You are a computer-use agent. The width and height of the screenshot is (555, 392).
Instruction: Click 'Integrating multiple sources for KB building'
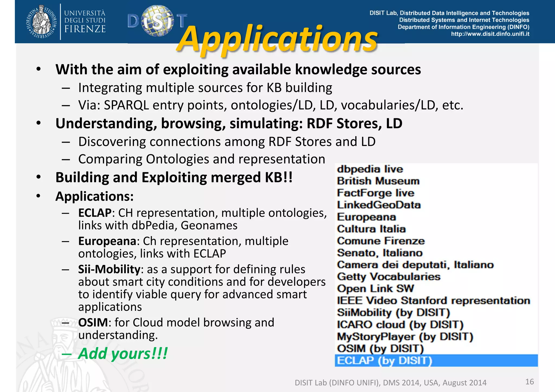point(205,88)
